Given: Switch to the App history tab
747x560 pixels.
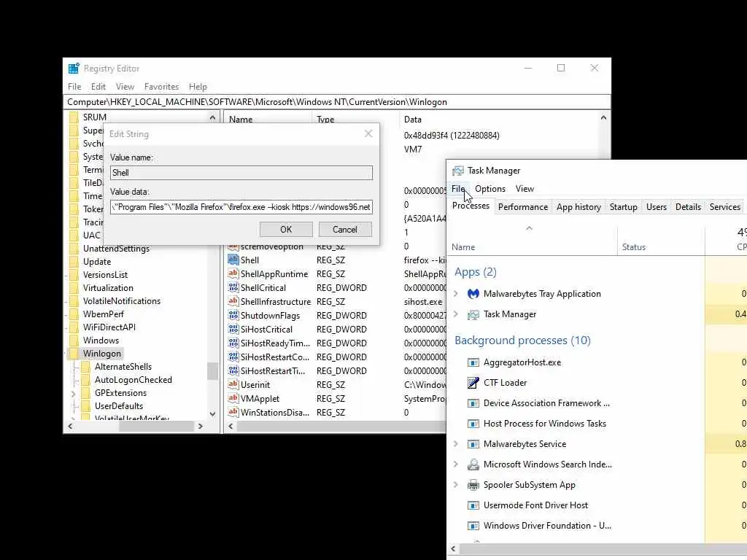Looking at the screenshot, I should (578, 206).
